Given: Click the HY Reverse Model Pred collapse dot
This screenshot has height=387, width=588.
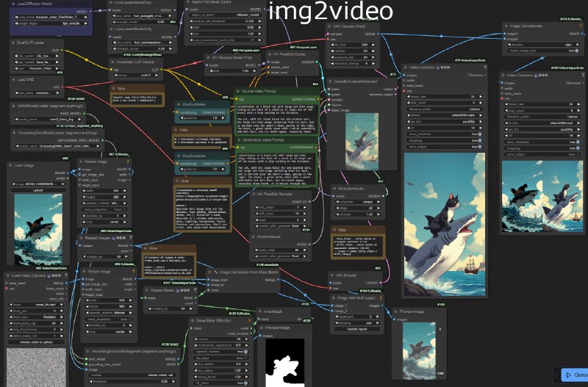Looking at the screenshot, I should tap(208, 58).
